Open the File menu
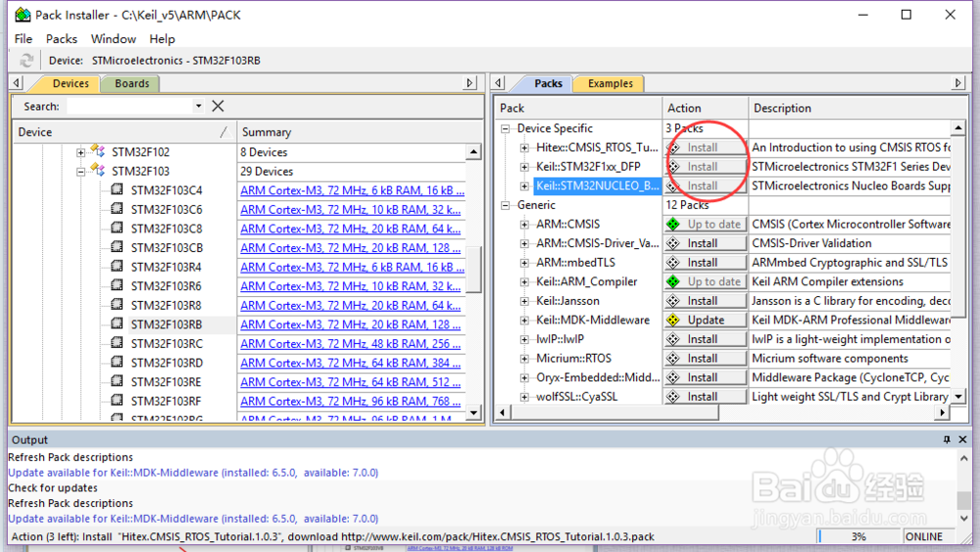This screenshot has width=980, height=552. click(x=24, y=39)
